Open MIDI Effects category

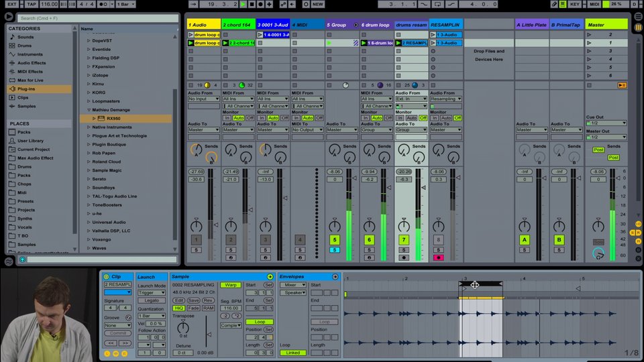pyautogui.click(x=30, y=72)
